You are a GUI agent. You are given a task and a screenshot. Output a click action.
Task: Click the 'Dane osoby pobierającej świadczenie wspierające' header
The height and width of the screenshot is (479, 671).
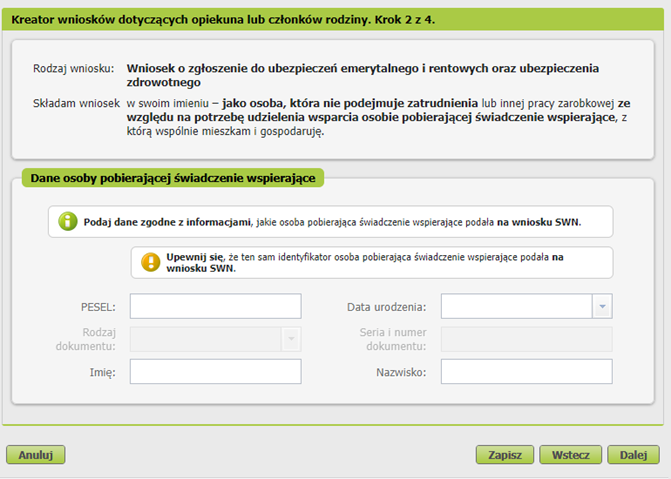(173, 178)
